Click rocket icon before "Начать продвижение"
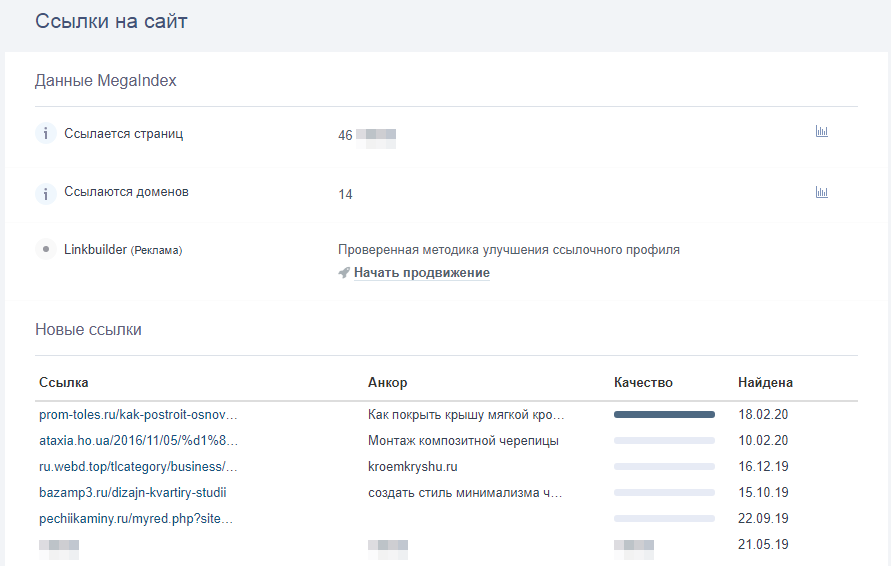Viewport: 891px width, 566px height. click(x=344, y=272)
